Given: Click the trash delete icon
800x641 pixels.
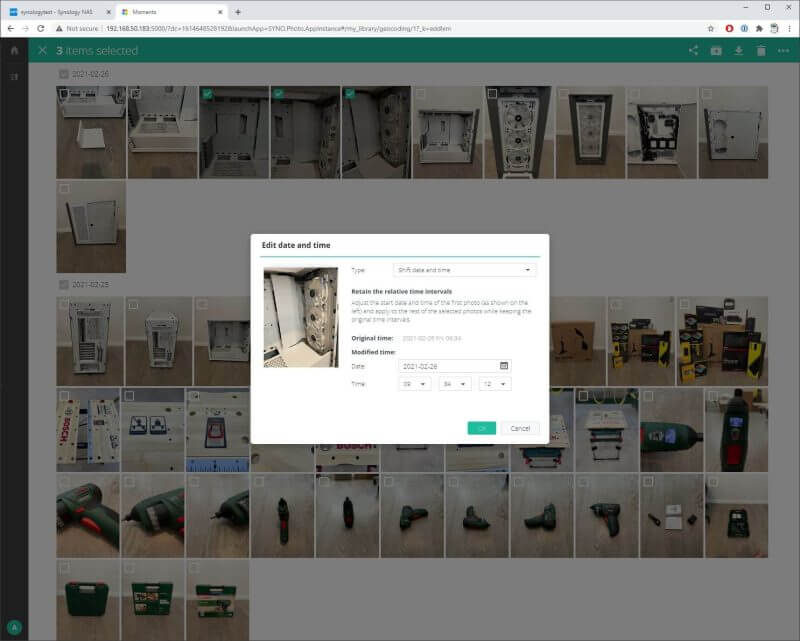Looking at the screenshot, I should tap(761, 50).
